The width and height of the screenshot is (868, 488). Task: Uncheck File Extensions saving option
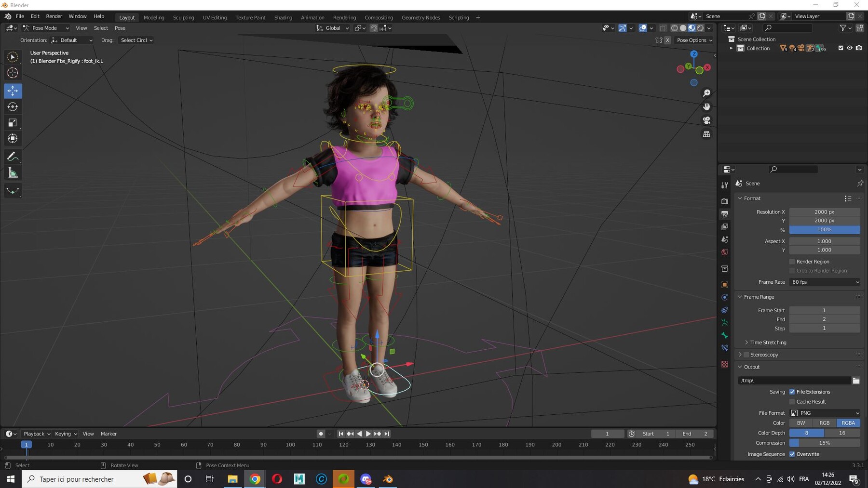point(792,392)
